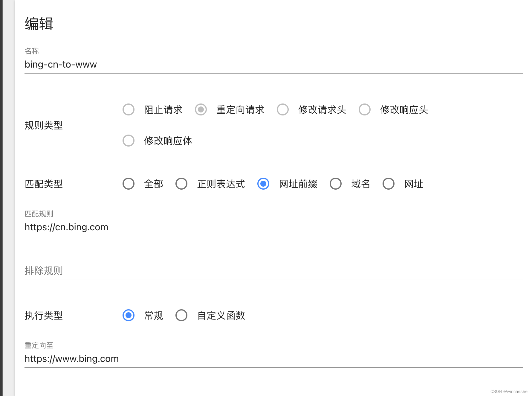The height and width of the screenshot is (396, 532).
Task: Click the 名称 field with bing-cn-to-www
Action: coord(274,65)
